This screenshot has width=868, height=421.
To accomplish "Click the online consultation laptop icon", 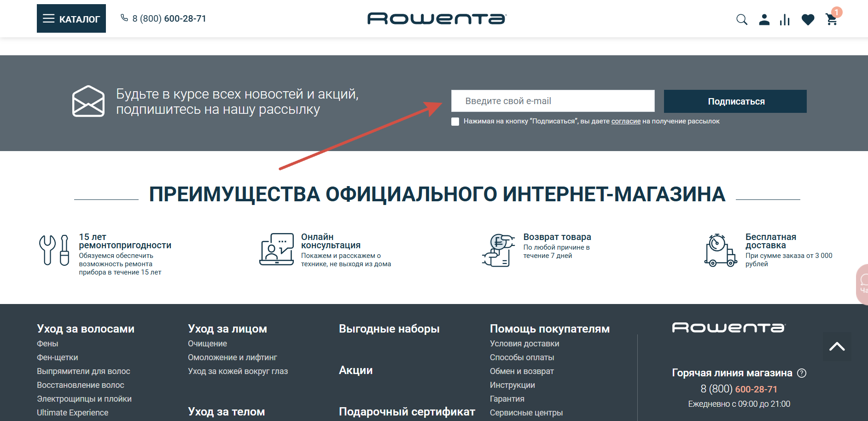I will coord(276,249).
